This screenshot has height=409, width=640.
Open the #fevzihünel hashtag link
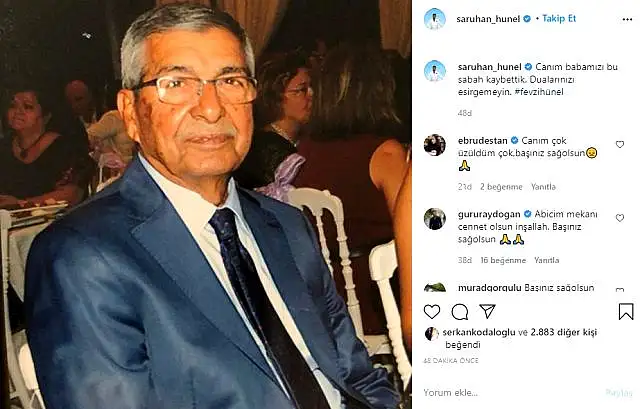coord(539,92)
